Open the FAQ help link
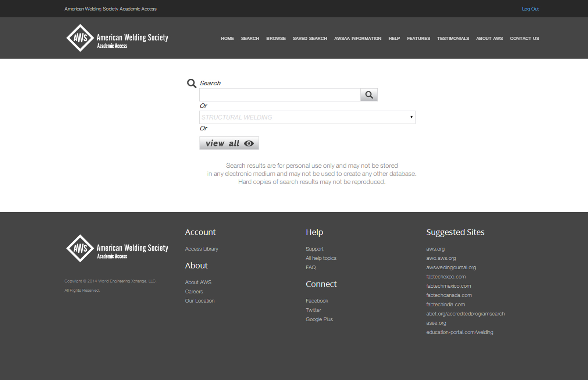The height and width of the screenshot is (380, 588). (x=311, y=267)
